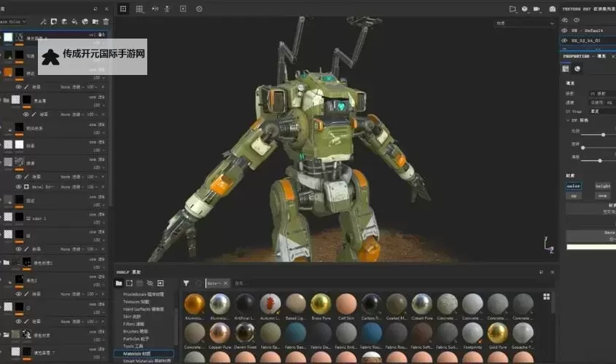
Task: Switch shelf to the grid thumbnail size icon
Action: click(547, 296)
